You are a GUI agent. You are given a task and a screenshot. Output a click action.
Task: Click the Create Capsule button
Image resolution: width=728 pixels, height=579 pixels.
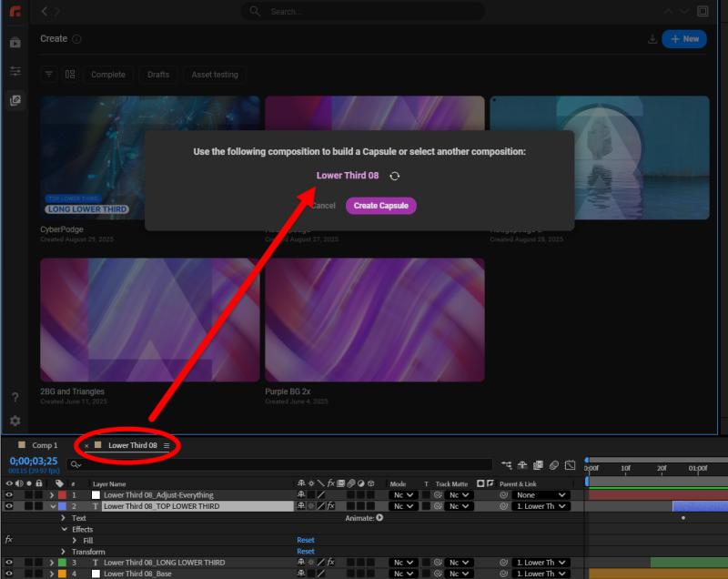(x=380, y=206)
